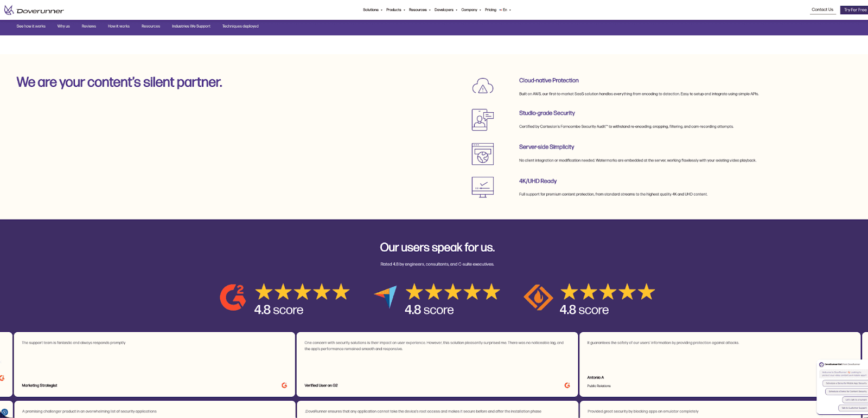The width and height of the screenshot is (868, 418).
Task: Click 'Our users speak for us' heading
Action: [437, 248]
